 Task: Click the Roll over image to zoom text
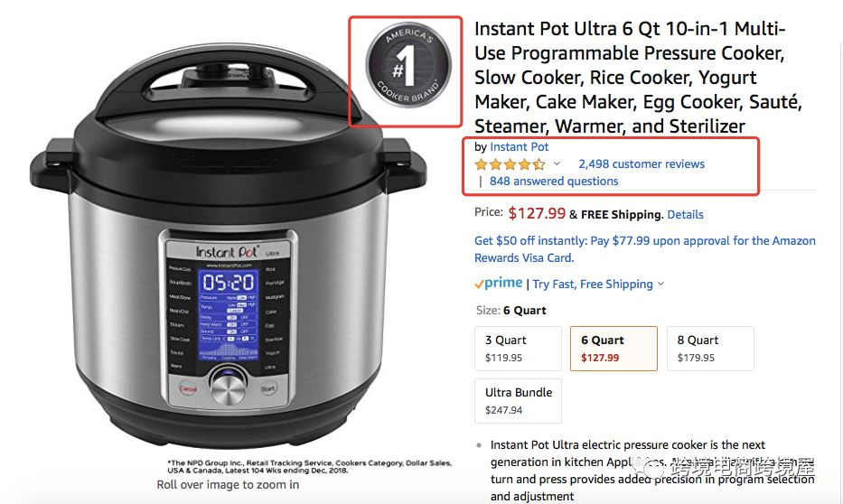click(x=228, y=485)
